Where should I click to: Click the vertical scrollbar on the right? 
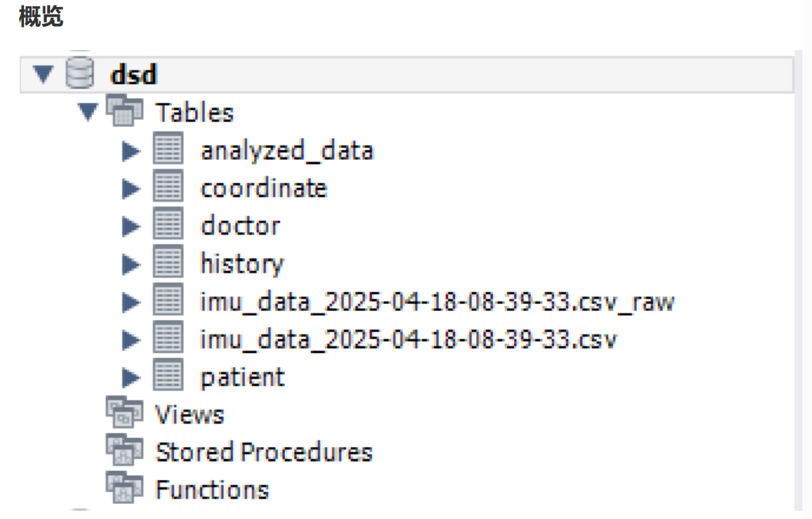[798, 275]
